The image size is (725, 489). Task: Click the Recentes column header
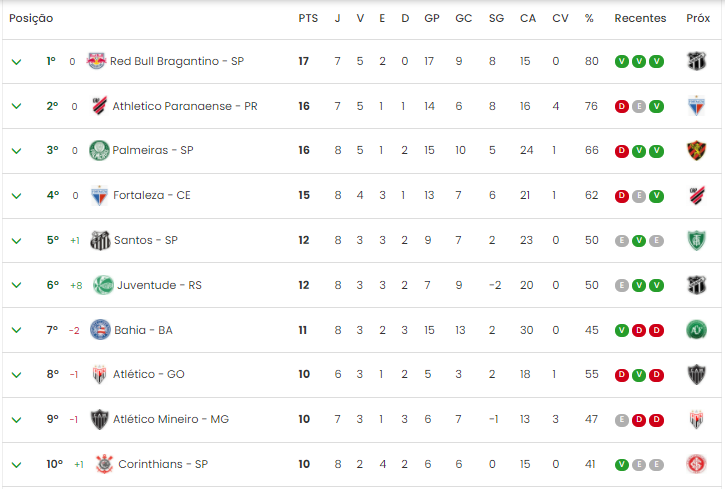pyautogui.click(x=640, y=18)
